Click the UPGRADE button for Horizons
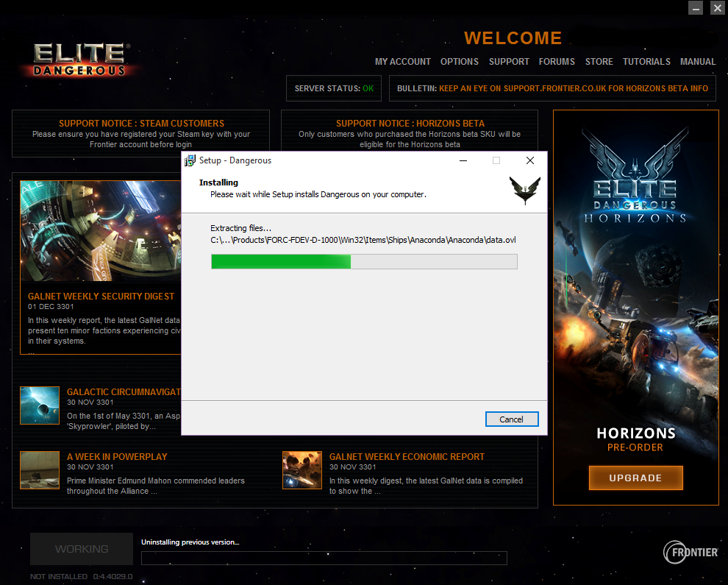 pyautogui.click(x=635, y=478)
